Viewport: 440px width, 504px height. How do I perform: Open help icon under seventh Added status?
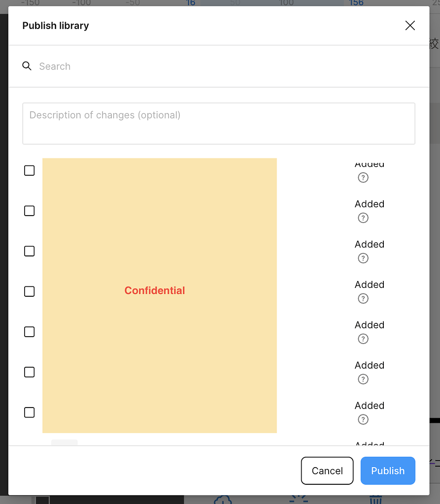point(363,419)
